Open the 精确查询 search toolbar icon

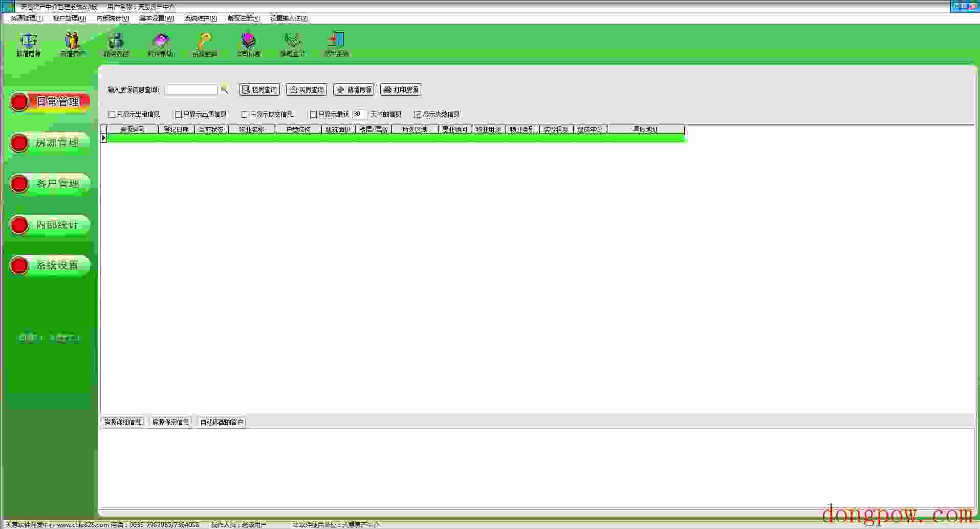pos(116,40)
